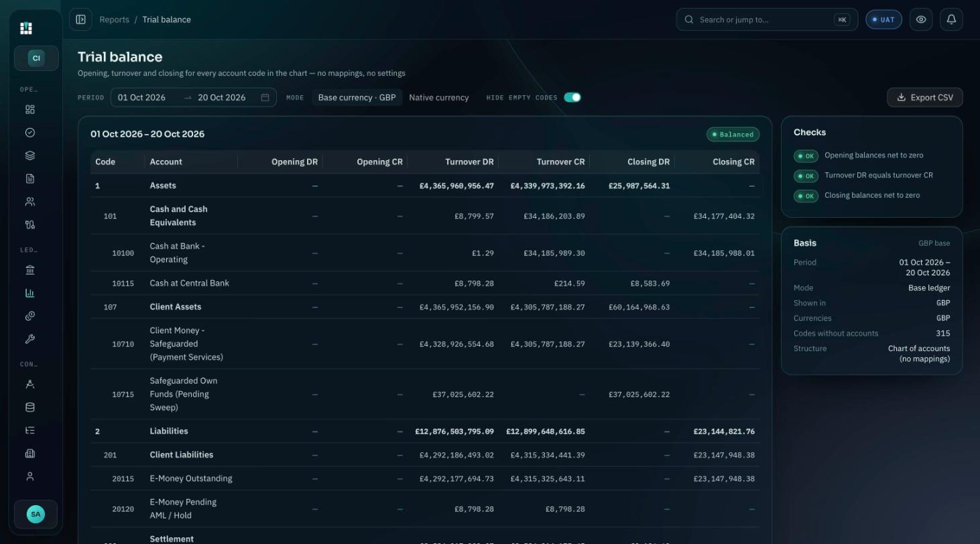Select Client Money - Safeguarded account row
The height and width of the screenshot is (544, 980).
(x=425, y=344)
